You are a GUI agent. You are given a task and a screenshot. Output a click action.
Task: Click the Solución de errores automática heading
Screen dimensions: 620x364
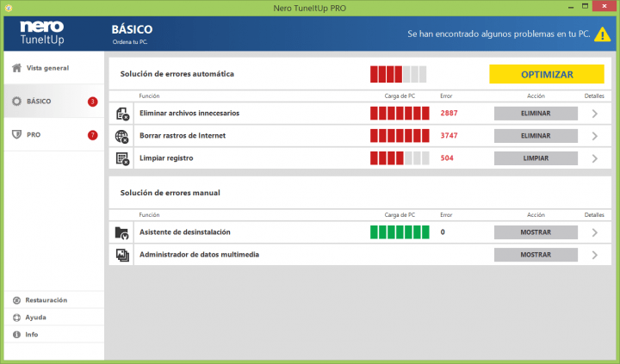click(177, 74)
